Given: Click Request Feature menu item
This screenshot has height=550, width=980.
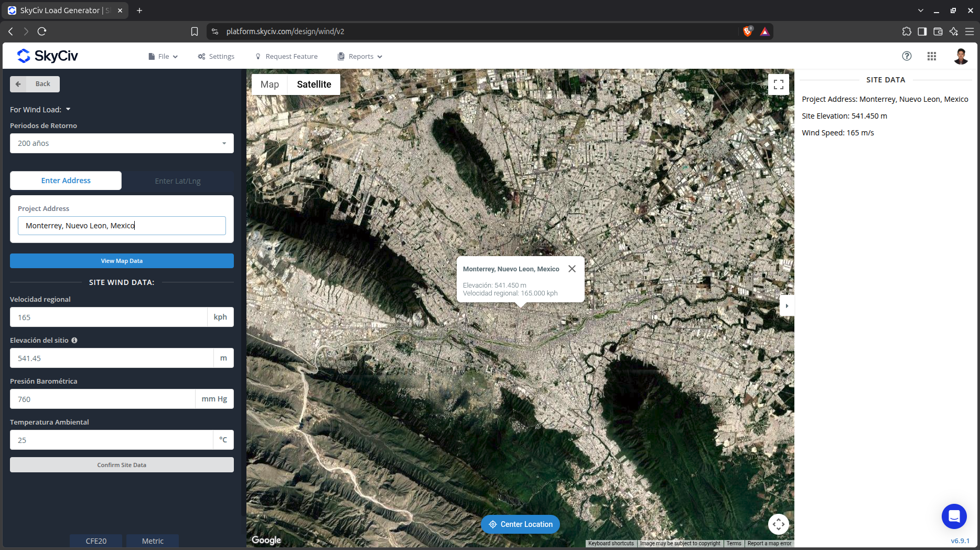Looking at the screenshot, I should coord(286,56).
